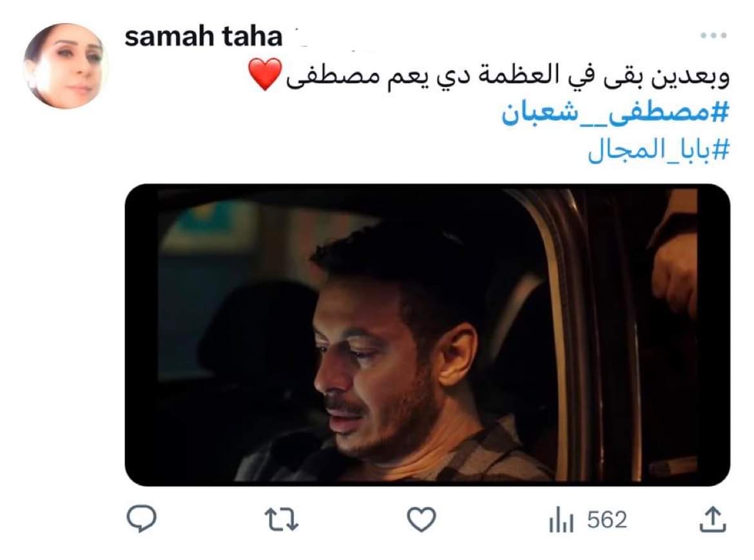Repost the tweet with the retweet arrows icon
754x560 pixels.
282,520
